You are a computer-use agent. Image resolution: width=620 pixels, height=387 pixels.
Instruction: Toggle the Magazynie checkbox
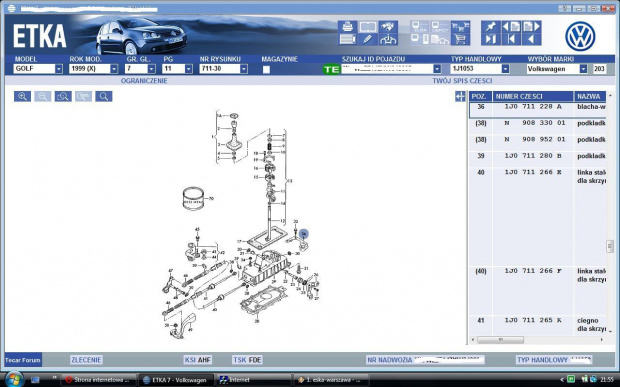(267, 70)
